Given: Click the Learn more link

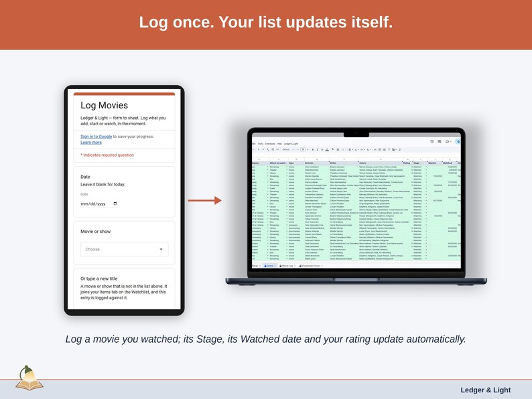Looking at the screenshot, I should tap(91, 143).
